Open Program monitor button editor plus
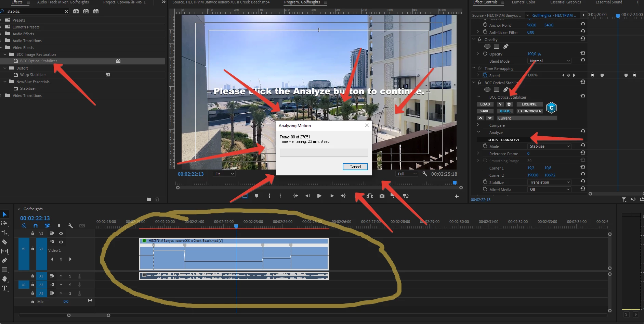This screenshot has width=644, height=324. [x=457, y=196]
